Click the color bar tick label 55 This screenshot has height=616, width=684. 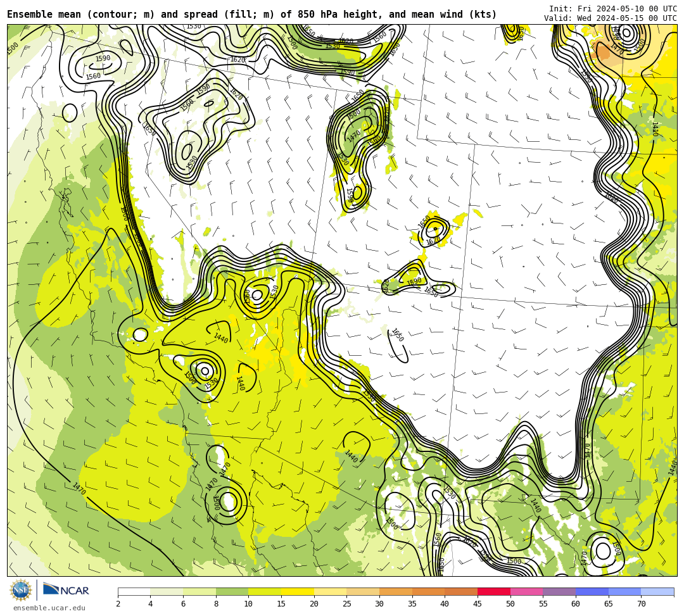pos(543,604)
